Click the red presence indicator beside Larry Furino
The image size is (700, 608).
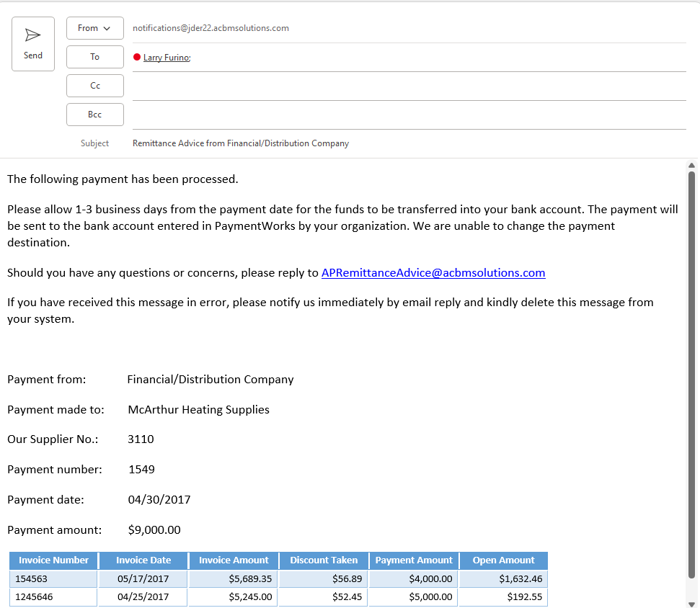click(x=137, y=57)
